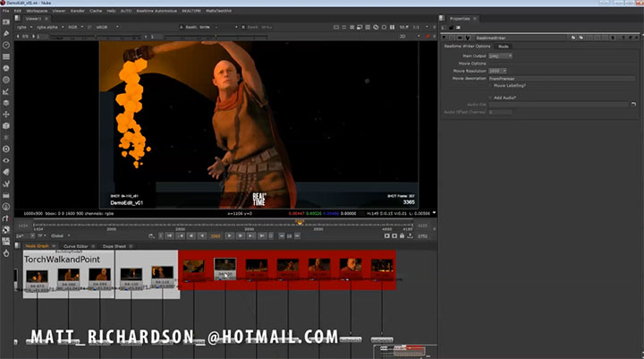Open the Transform nodes (move arrows) icon
This screenshot has height=359, width=644.
(x=6, y=115)
